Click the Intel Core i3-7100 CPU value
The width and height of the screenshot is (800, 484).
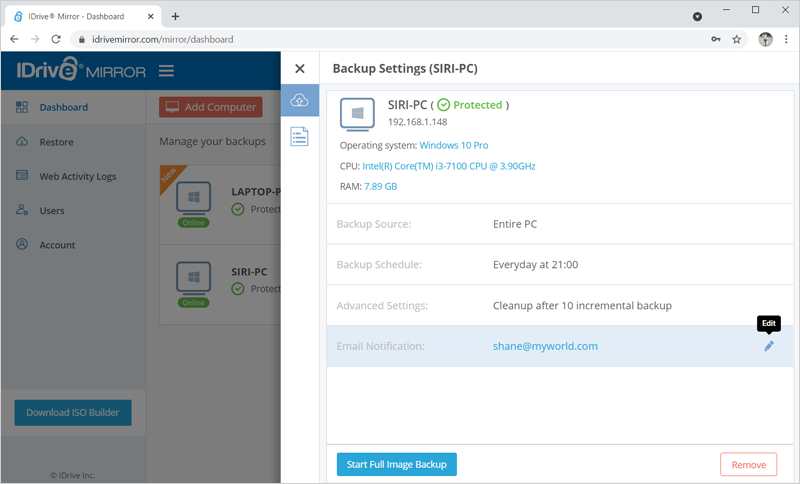pyautogui.click(x=448, y=166)
